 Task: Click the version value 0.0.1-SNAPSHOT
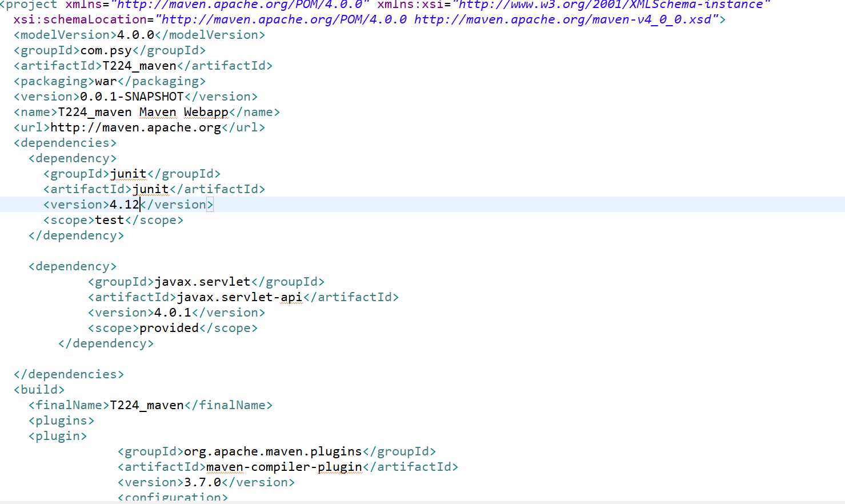click(x=132, y=97)
